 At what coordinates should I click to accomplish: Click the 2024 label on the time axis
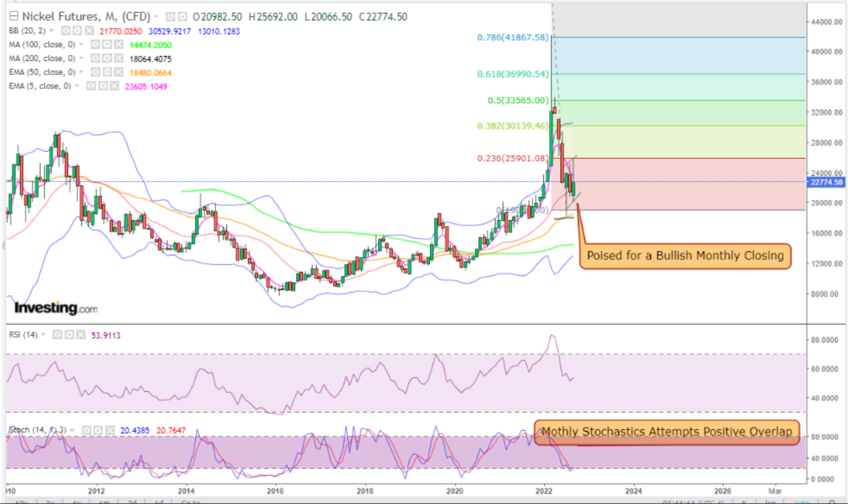coord(633,491)
